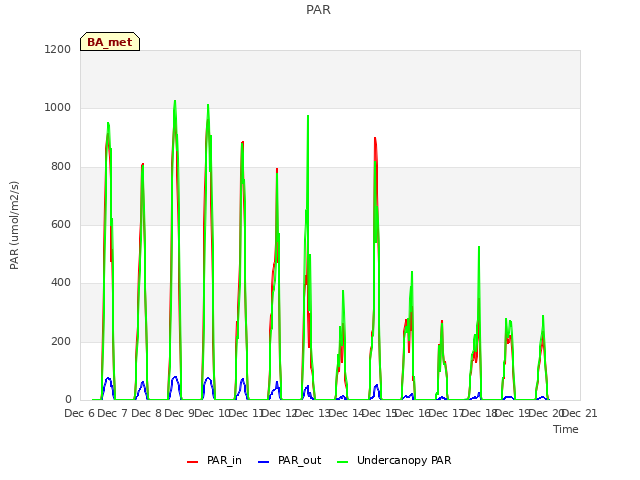
Task: Click the Dec 21 x-axis tick label
Action: click(581, 413)
